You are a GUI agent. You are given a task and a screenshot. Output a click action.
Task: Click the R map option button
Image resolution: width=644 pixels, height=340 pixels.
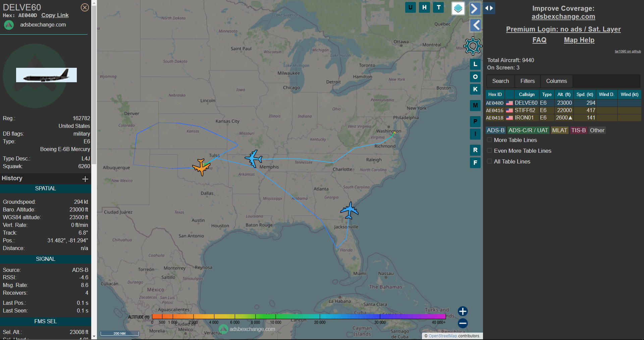click(475, 150)
